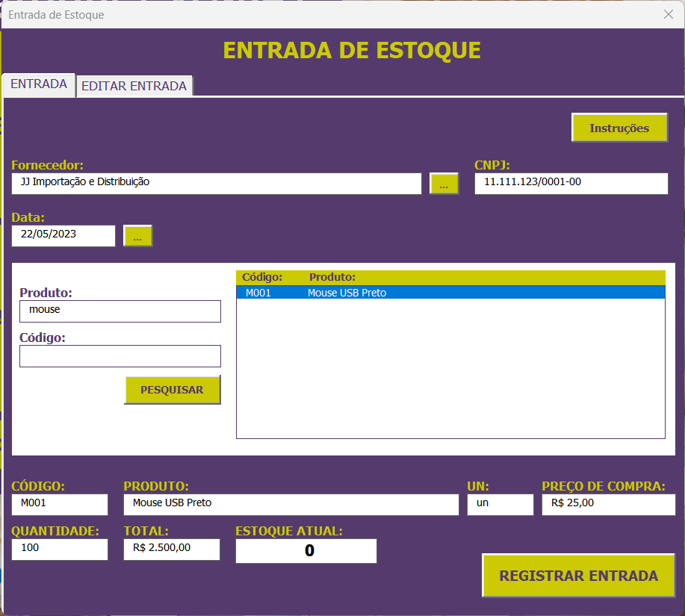The image size is (685, 616).
Task: Click the PESQUISAR button
Action: pyautogui.click(x=172, y=390)
